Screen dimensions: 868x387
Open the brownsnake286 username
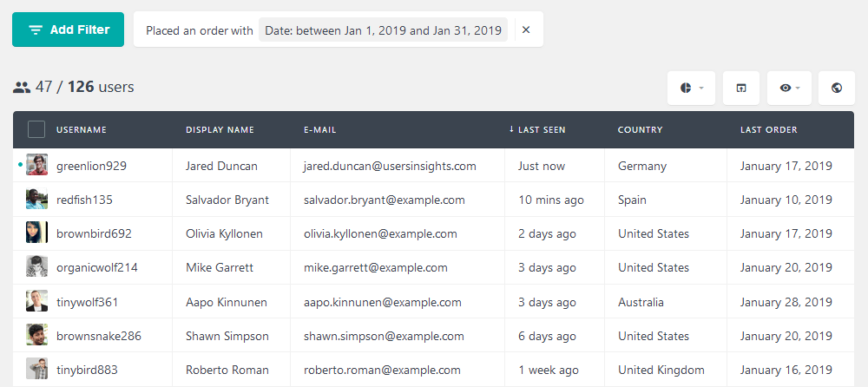pyautogui.click(x=99, y=336)
